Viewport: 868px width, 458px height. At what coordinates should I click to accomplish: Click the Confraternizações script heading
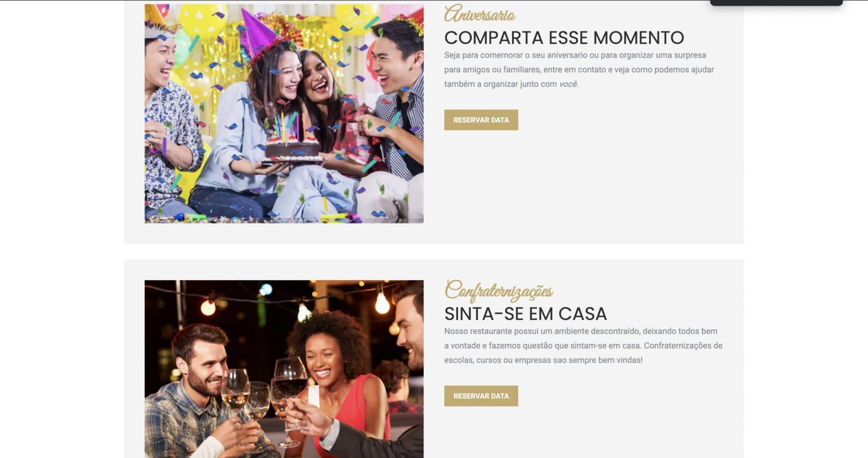click(498, 290)
